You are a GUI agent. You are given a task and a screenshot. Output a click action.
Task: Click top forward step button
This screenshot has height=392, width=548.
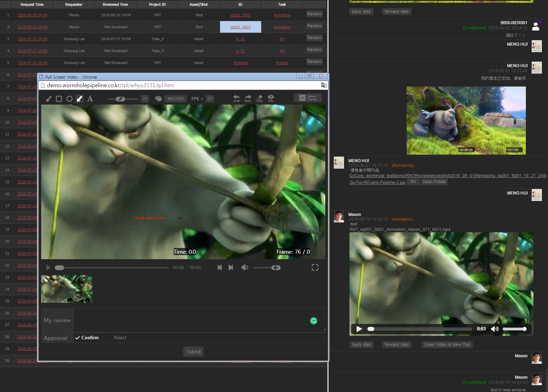click(396, 12)
